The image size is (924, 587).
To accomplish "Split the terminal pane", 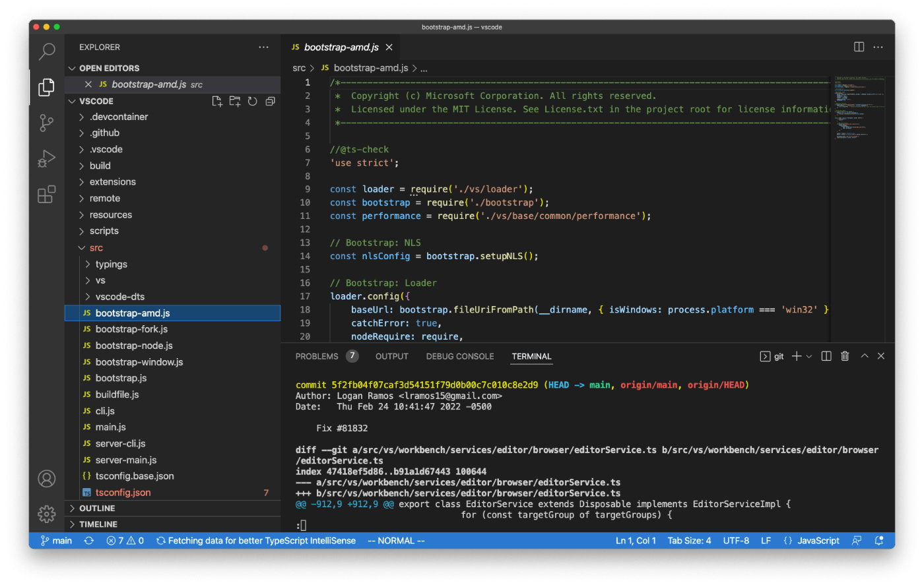I will [826, 356].
